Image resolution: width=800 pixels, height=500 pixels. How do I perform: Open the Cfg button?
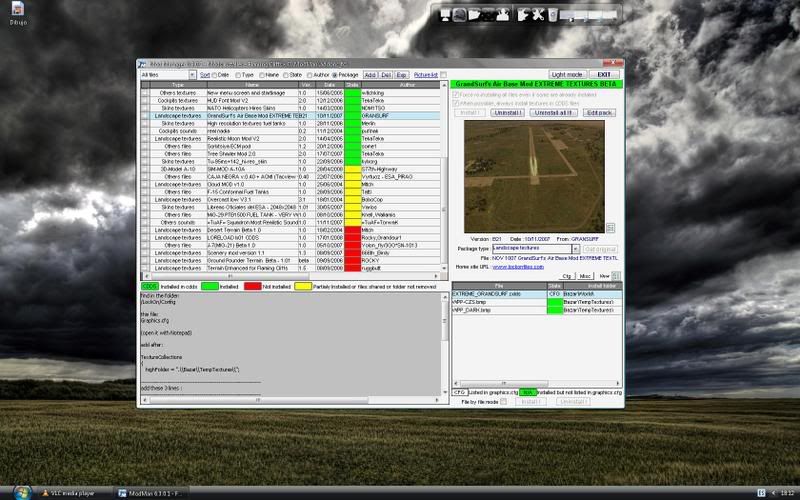point(566,276)
